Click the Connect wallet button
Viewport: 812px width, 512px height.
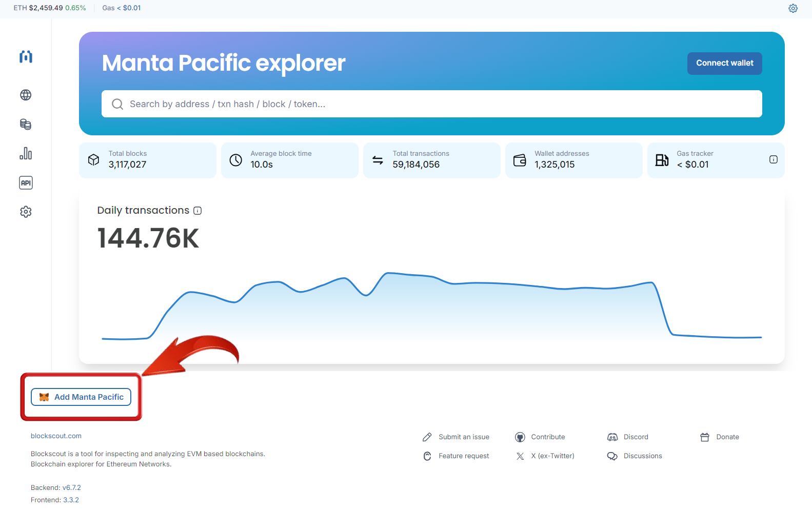pyautogui.click(x=724, y=63)
